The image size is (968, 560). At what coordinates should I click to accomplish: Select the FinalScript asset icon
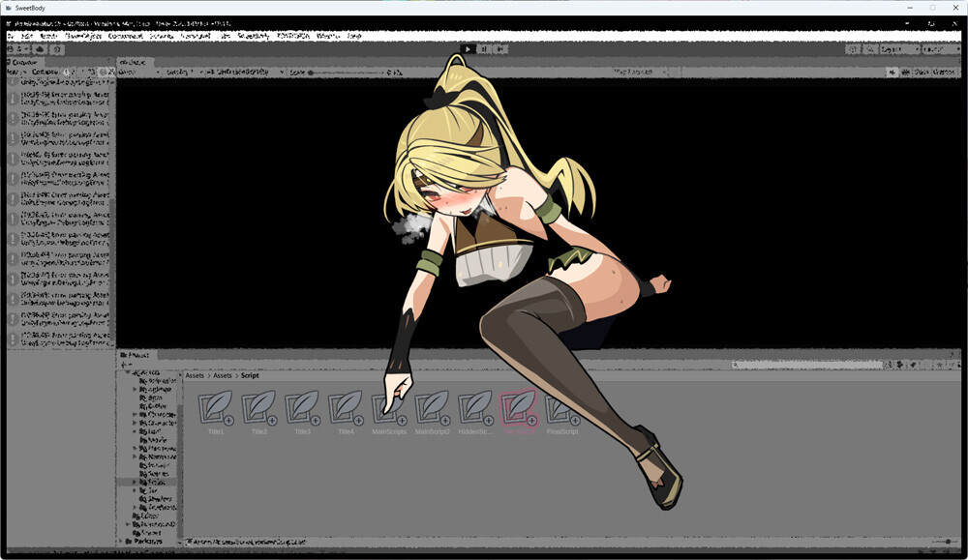pos(561,411)
